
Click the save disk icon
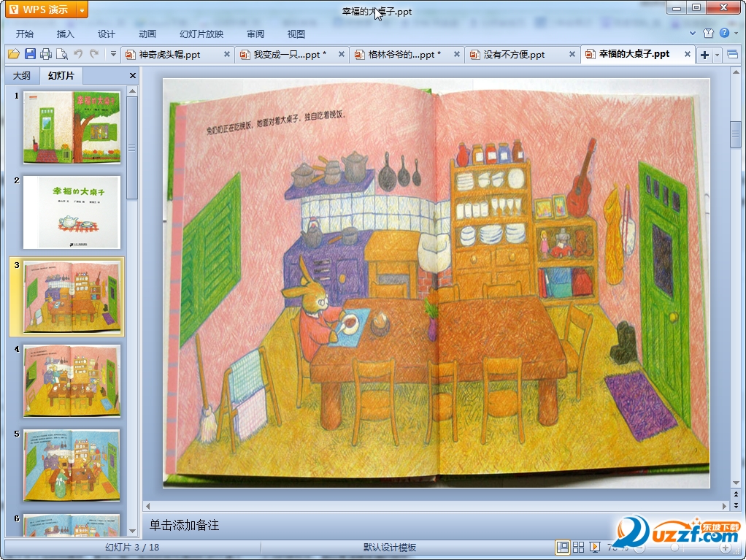(x=30, y=54)
